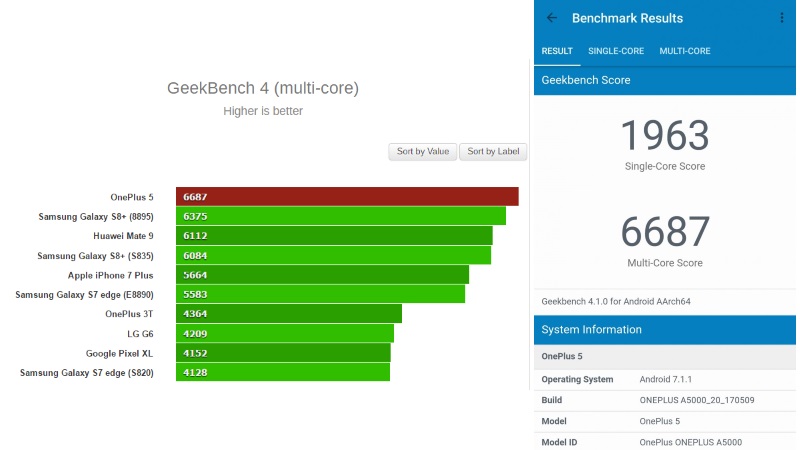
Task: Click the 'Single-Core Score' caption
Action: click(665, 166)
